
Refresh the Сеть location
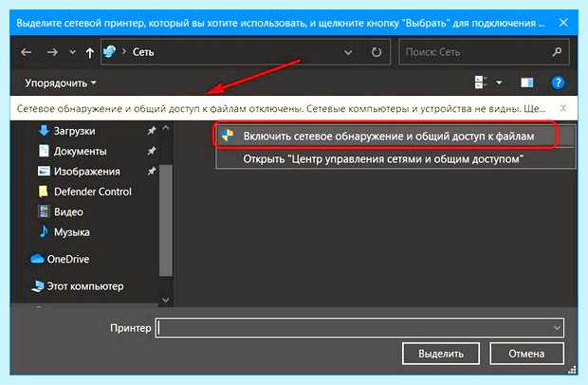click(x=377, y=52)
